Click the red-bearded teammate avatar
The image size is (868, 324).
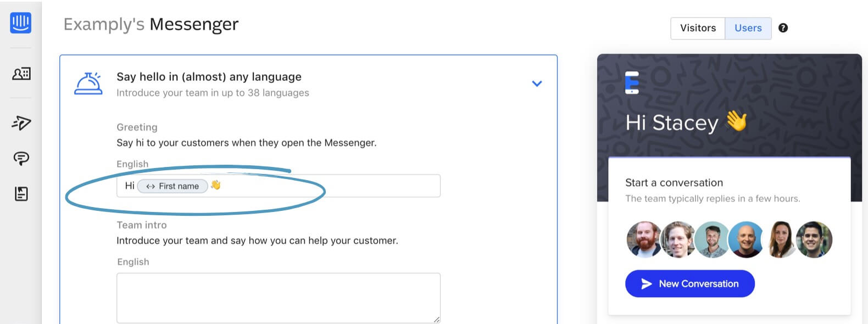coord(643,240)
